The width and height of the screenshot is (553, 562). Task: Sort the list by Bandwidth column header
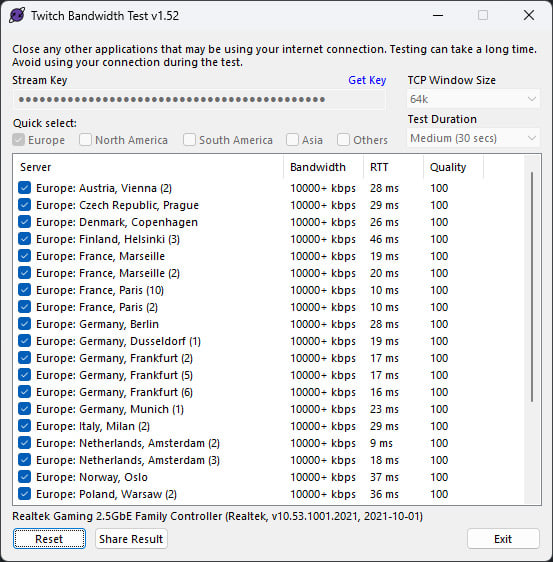pyautogui.click(x=323, y=167)
